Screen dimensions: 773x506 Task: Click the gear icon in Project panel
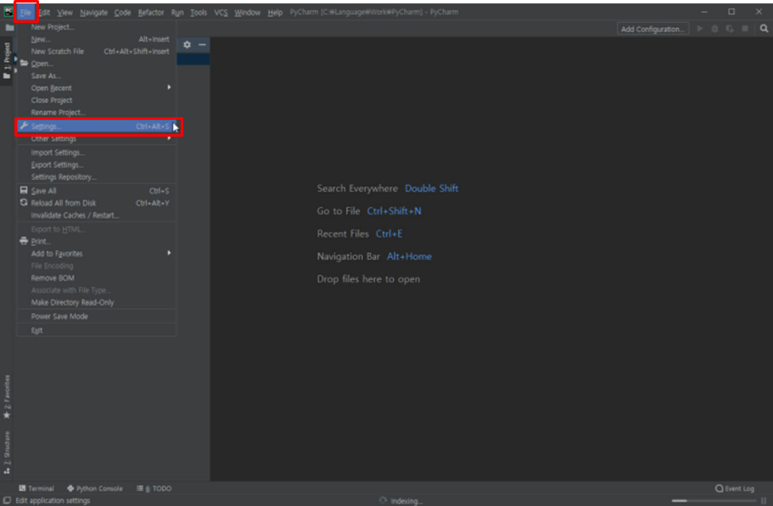pyautogui.click(x=187, y=44)
